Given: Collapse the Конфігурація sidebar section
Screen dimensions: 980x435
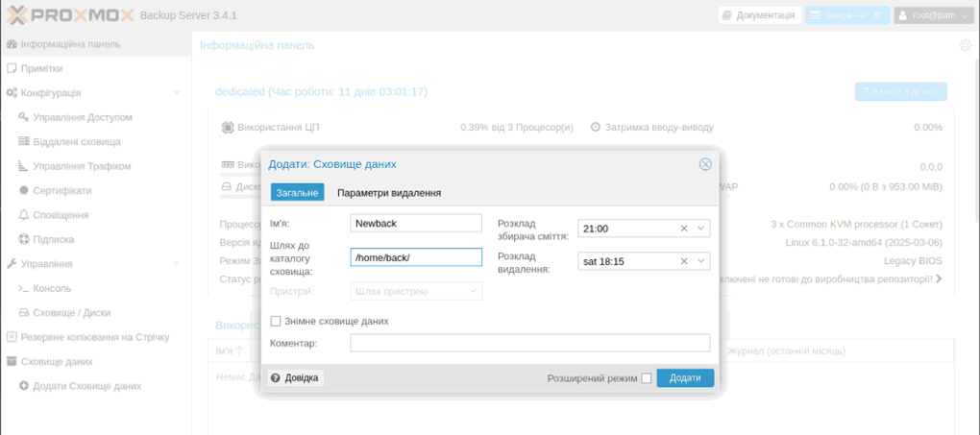Looking at the screenshot, I should click(x=176, y=93).
